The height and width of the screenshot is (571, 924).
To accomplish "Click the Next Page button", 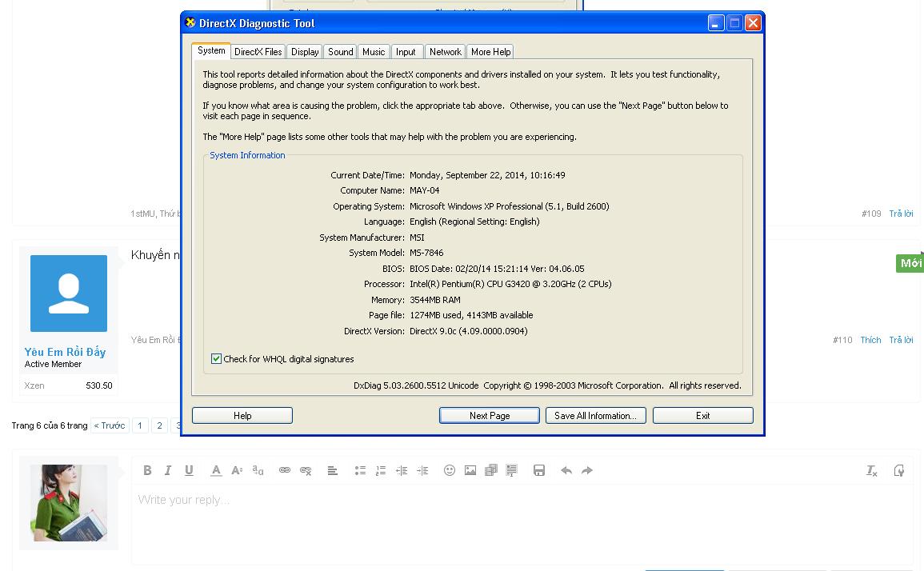I will pos(489,416).
